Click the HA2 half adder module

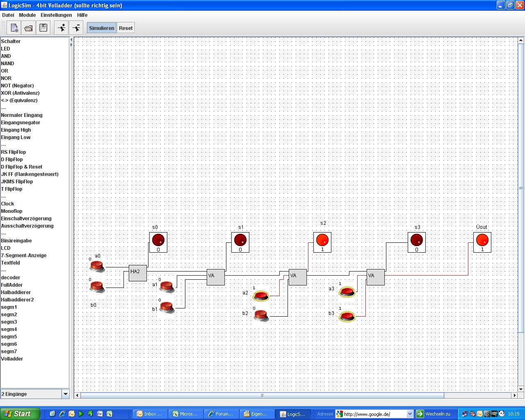(x=138, y=273)
